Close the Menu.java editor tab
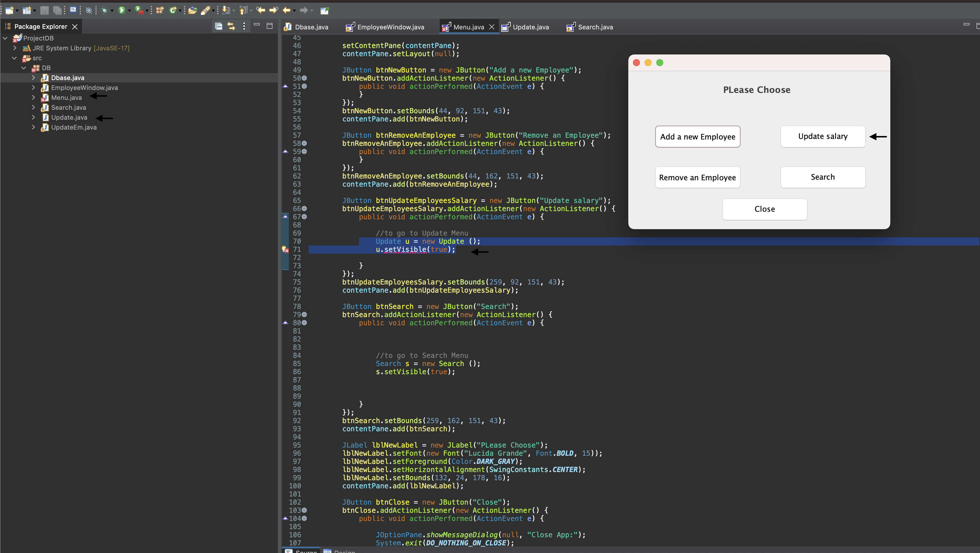The image size is (980, 553). pos(492,26)
